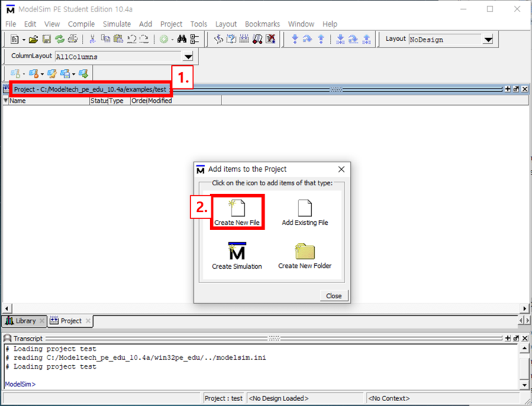Click the Simulate toolbar icon
The height and width of the screenshot is (406, 532).
point(244,40)
